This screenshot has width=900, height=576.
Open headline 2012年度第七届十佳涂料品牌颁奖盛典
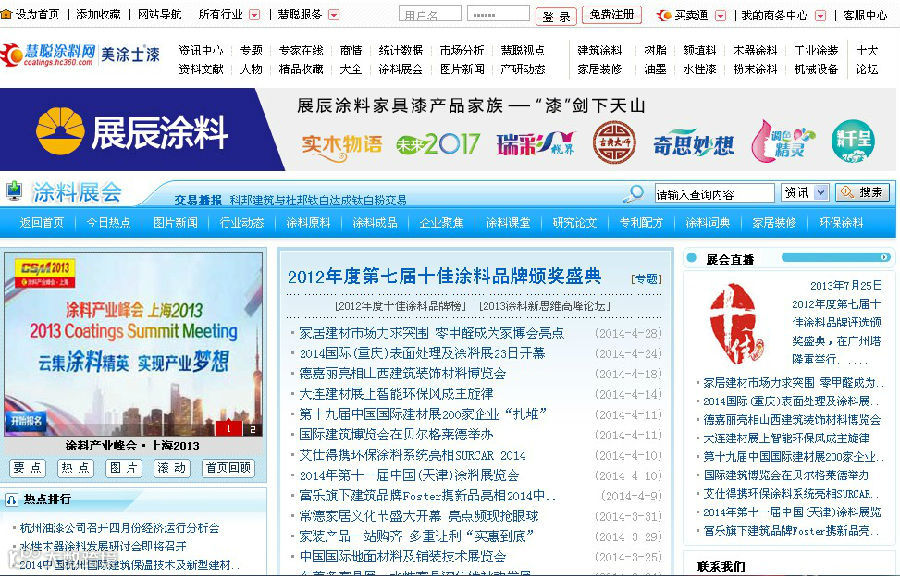(444, 277)
